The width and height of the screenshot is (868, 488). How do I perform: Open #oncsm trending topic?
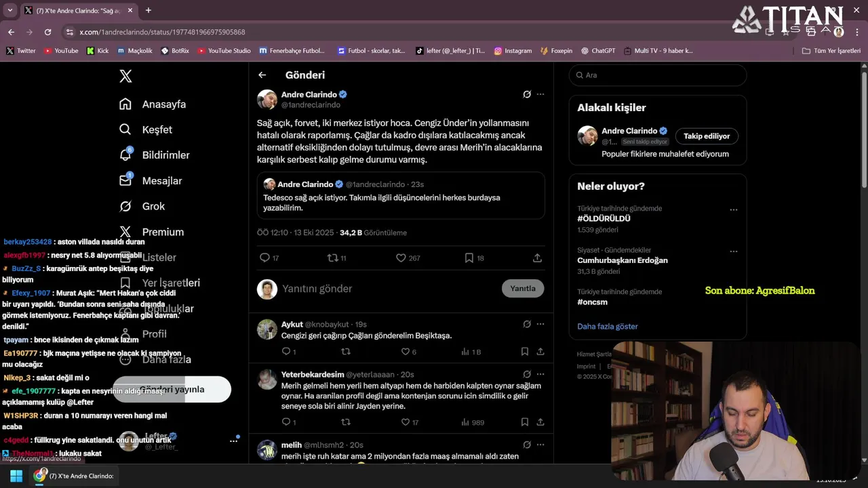pos(592,302)
